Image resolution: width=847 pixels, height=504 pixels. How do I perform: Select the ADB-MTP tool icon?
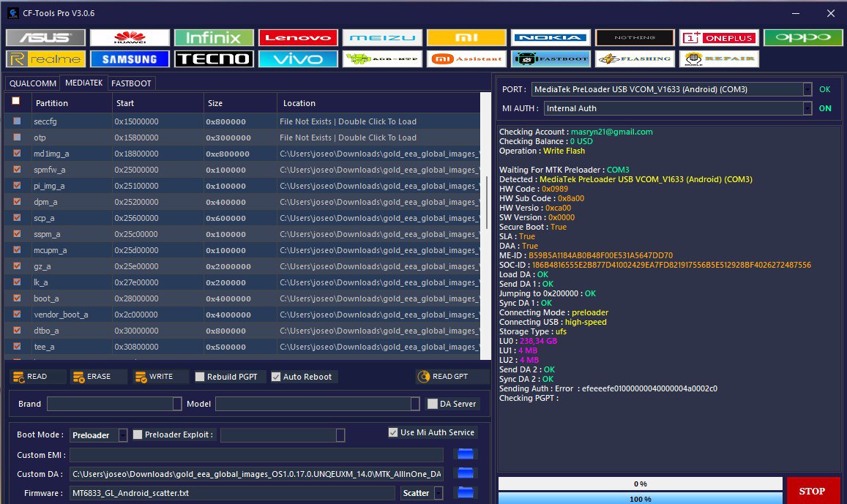382,59
